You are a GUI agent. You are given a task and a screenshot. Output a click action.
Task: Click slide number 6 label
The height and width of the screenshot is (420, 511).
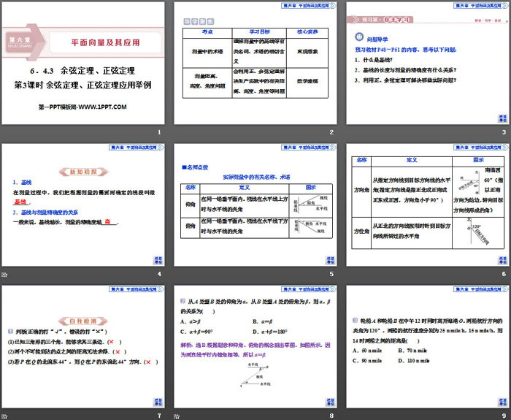click(x=504, y=274)
